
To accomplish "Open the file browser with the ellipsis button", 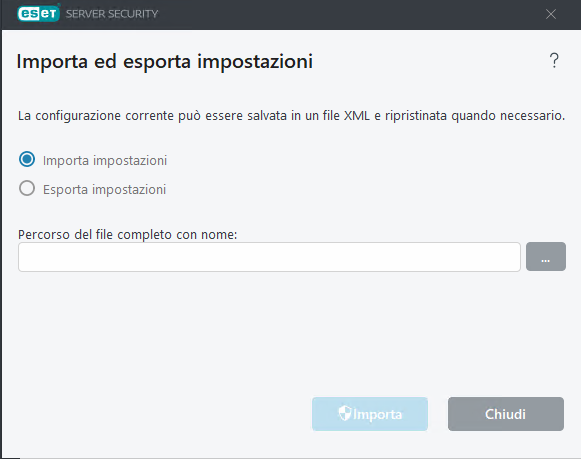I will [x=546, y=257].
